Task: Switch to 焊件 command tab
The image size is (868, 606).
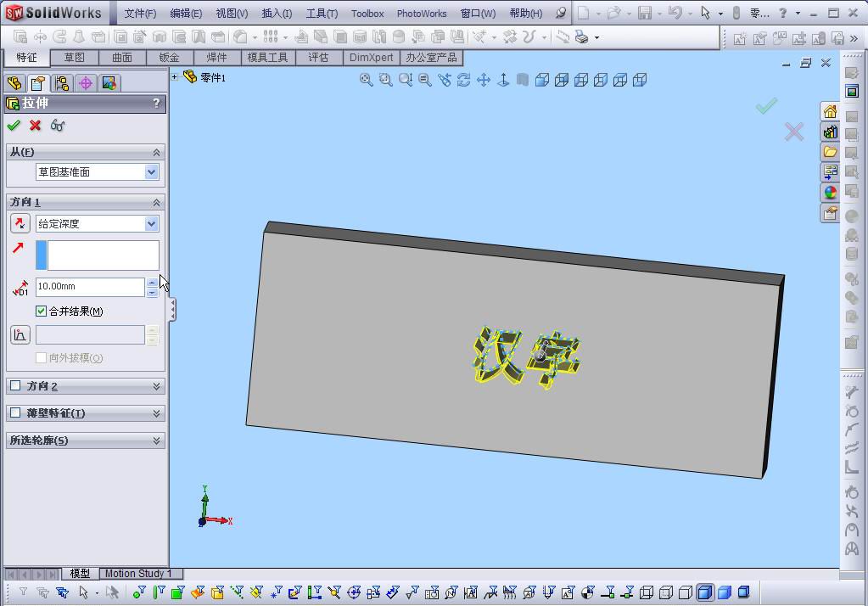Action: pyautogui.click(x=217, y=57)
